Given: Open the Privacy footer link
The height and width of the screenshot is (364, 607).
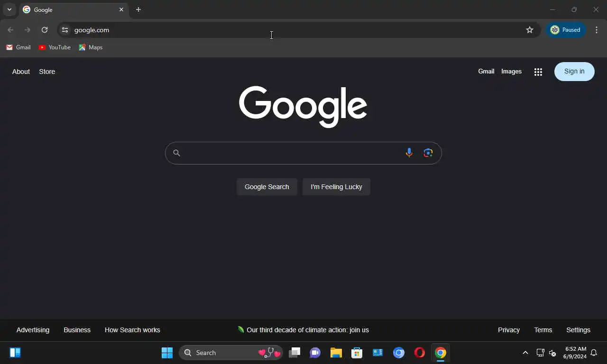Looking at the screenshot, I should [x=509, y=330].
